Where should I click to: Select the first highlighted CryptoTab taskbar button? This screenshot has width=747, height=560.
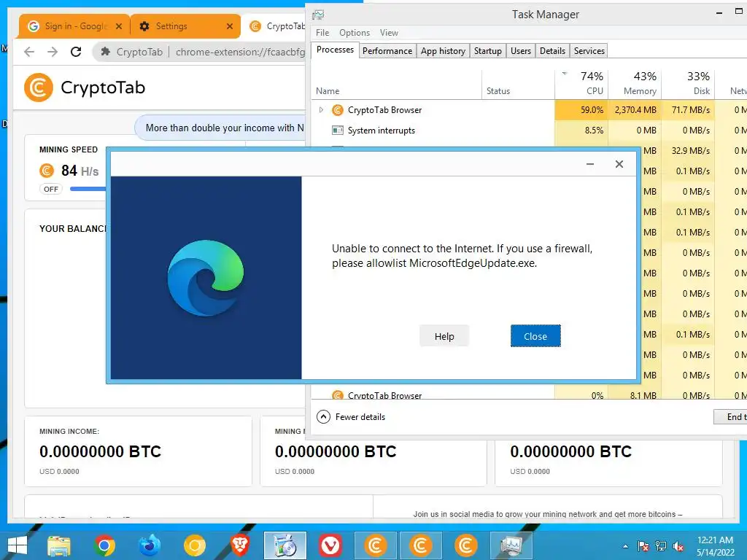(376, 545)
